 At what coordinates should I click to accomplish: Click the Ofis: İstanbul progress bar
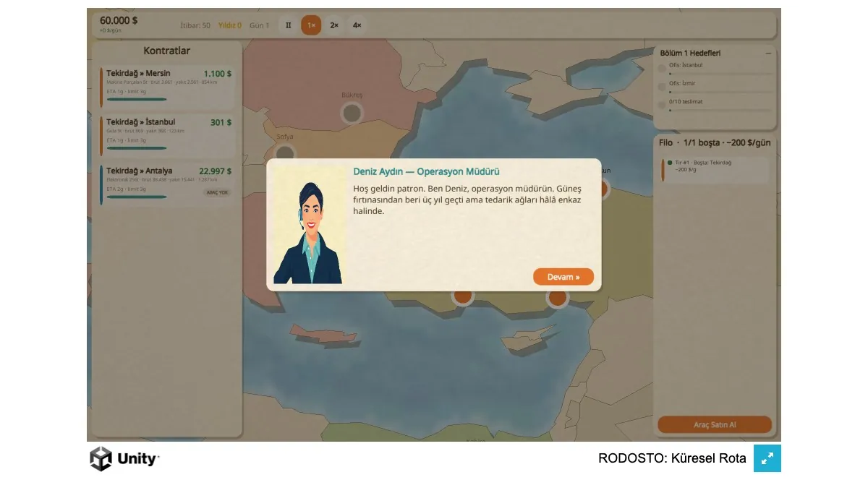pyautogui.click(x=720, y=74)
